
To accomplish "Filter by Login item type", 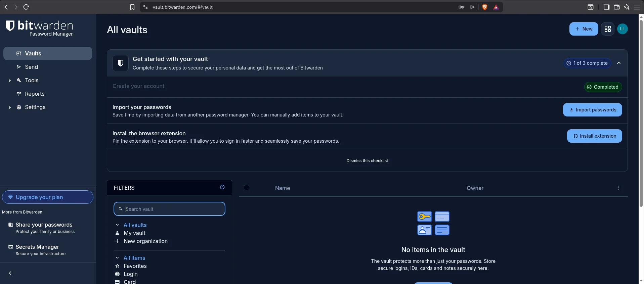I will click(x=131, y=274).
